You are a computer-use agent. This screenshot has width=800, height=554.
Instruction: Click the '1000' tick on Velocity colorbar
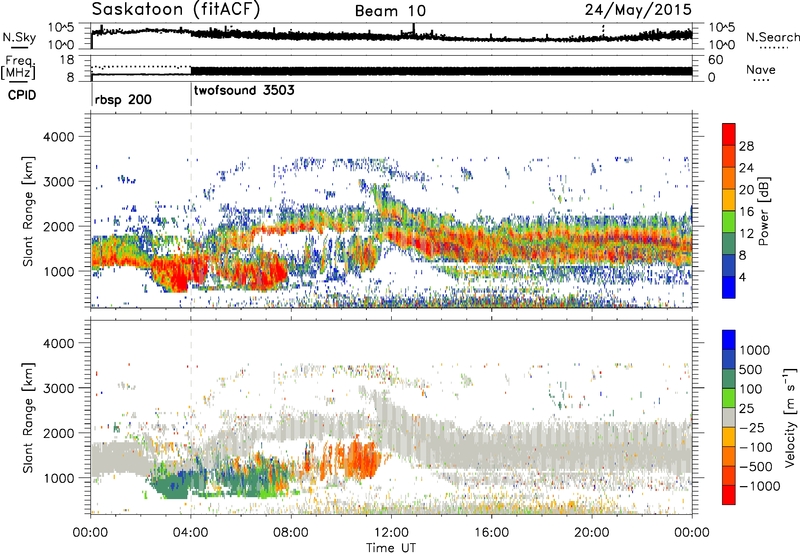click(754, 350)
